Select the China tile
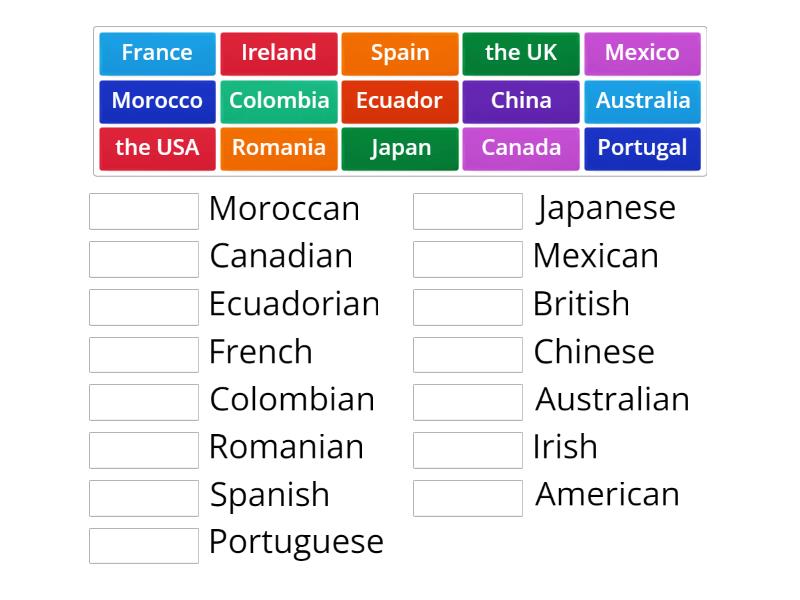 point(520,100)
